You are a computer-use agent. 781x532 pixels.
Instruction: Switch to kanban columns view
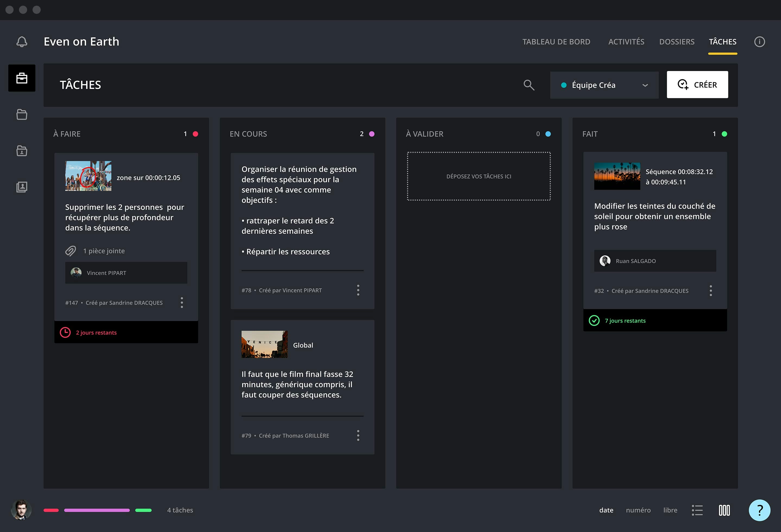click(x=724, y=510)
